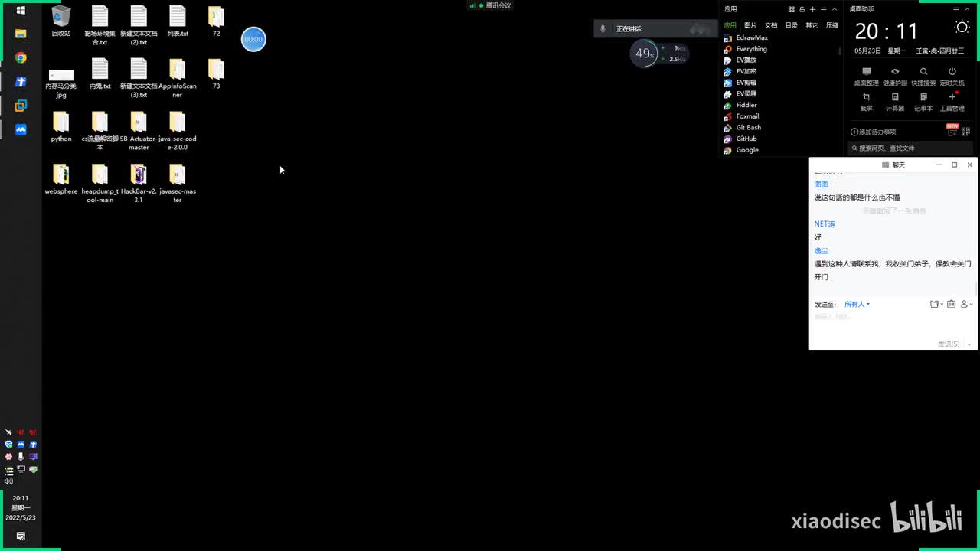Open the 发送至 所有人 recipient dropdown
The width and height of the screenshot is (980, 551).
[857, 304]
